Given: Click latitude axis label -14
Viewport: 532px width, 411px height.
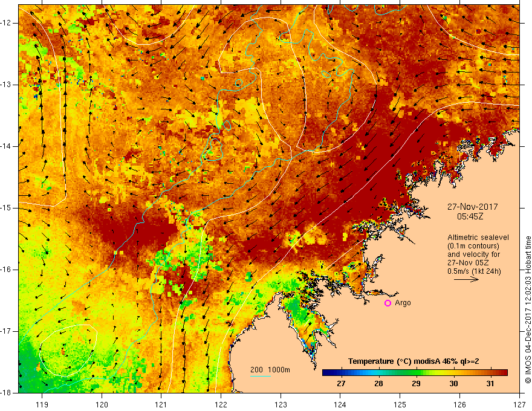Looking at the screenshot, I should 7,146.
